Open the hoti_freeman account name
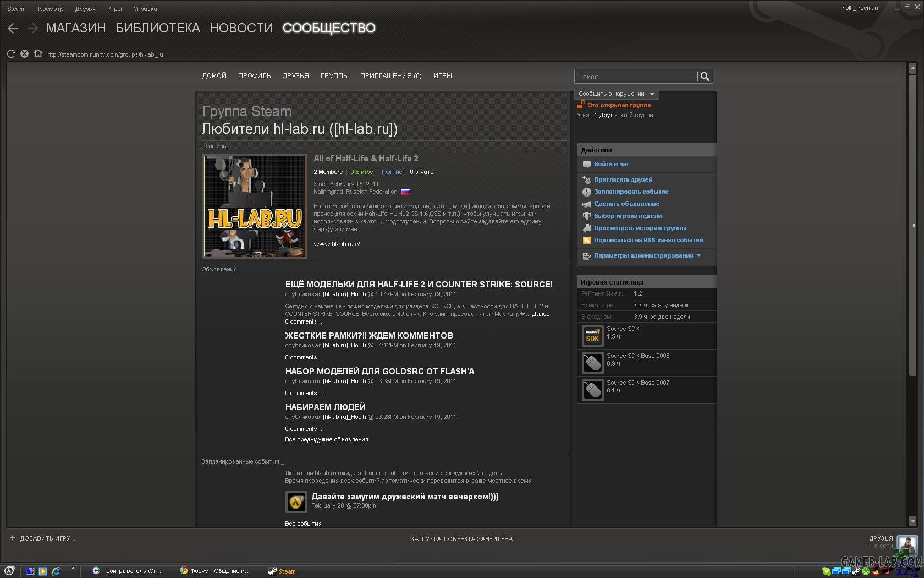 click(x=860, y=8)
